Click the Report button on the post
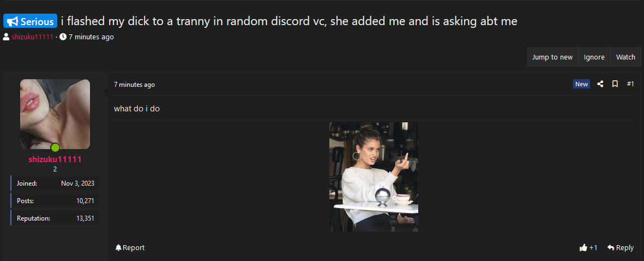This screenshot has width=644, height=261. pyautogui.click(x=130, y=247)
